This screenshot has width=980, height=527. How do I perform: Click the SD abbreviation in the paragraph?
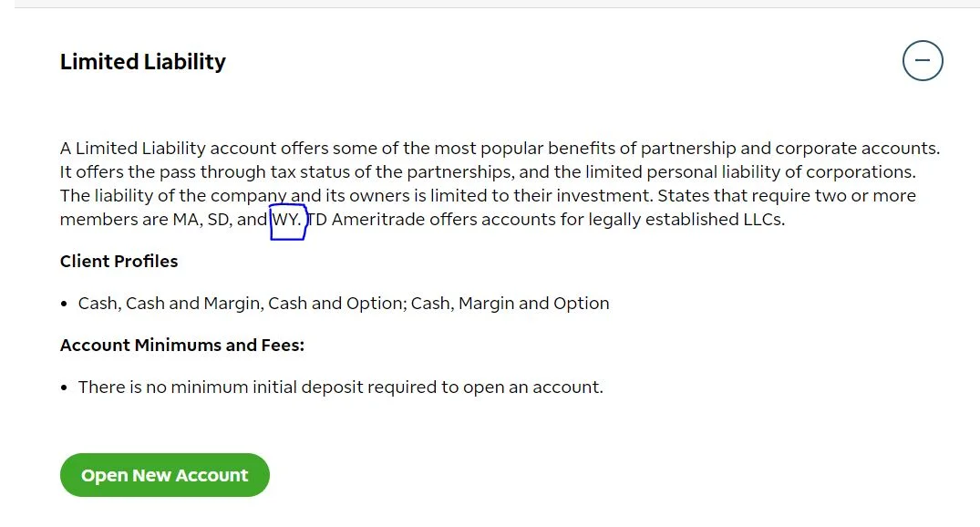pyautogui.click(x=220, y=220)
